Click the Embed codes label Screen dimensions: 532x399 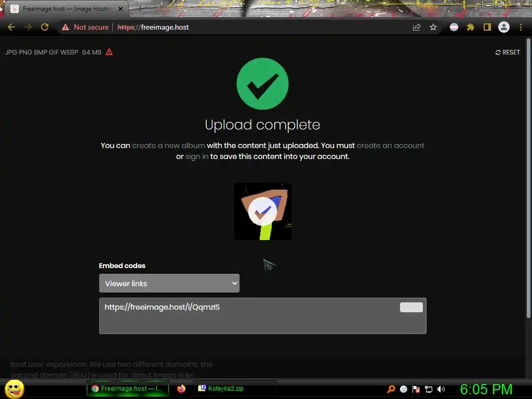pyautogui.click(x=122, y=265)
